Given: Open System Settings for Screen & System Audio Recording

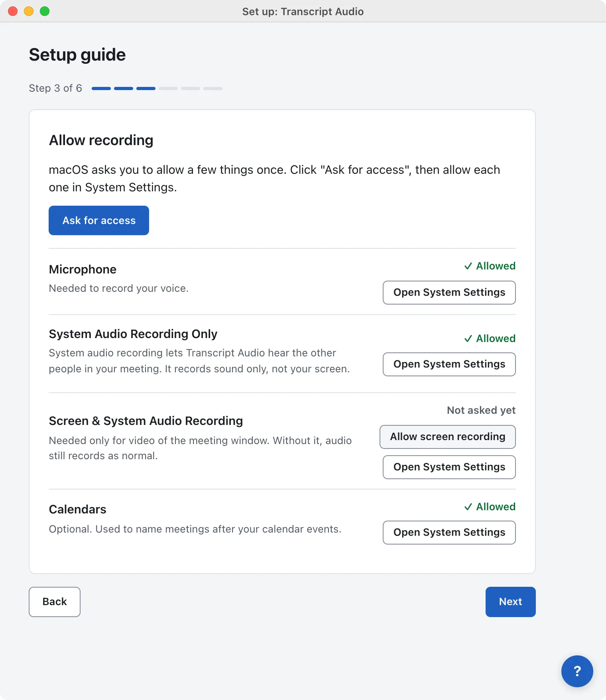Looking at the screenshot, I should (x=449, y=467).
